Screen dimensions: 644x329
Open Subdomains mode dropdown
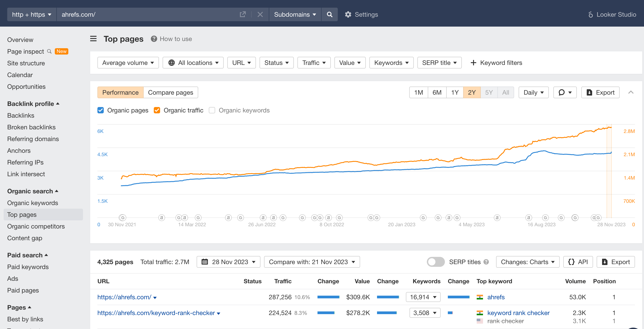pyautogui.click(x=295, y=14)
